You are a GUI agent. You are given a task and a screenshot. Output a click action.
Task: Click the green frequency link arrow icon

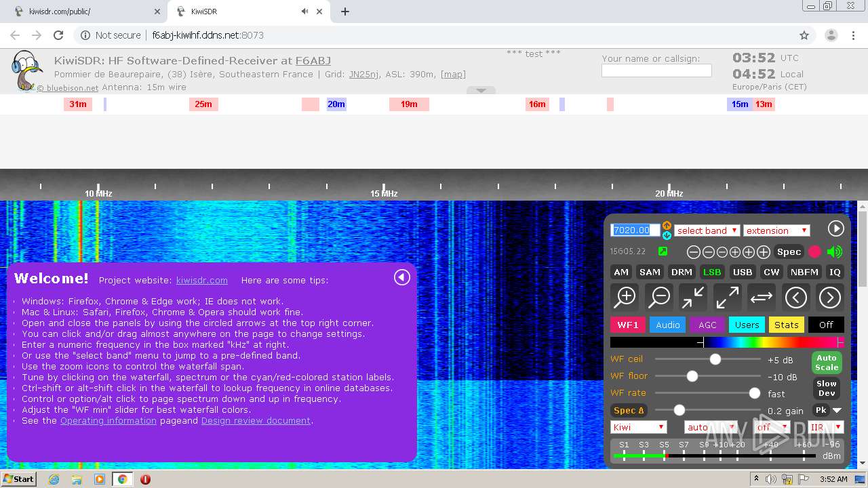point(663,251)
